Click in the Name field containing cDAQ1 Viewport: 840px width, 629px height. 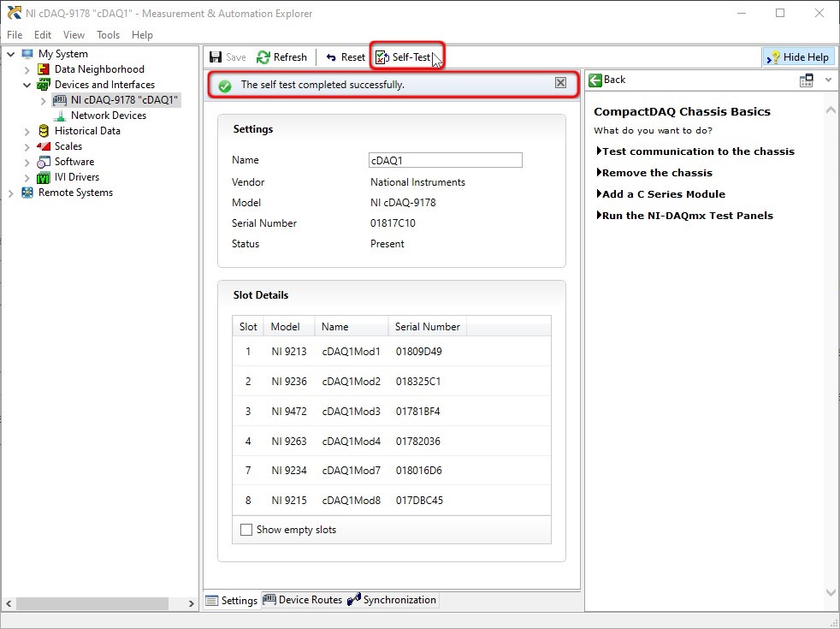coord(445,160)
